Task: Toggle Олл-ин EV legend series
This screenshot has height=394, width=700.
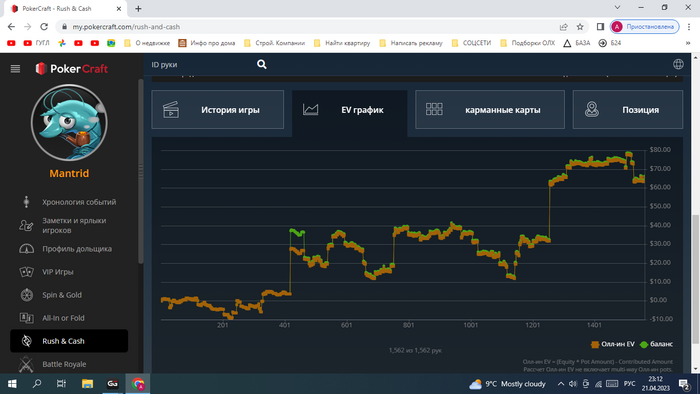Action: pyautogui.click(x=612, y=344)
